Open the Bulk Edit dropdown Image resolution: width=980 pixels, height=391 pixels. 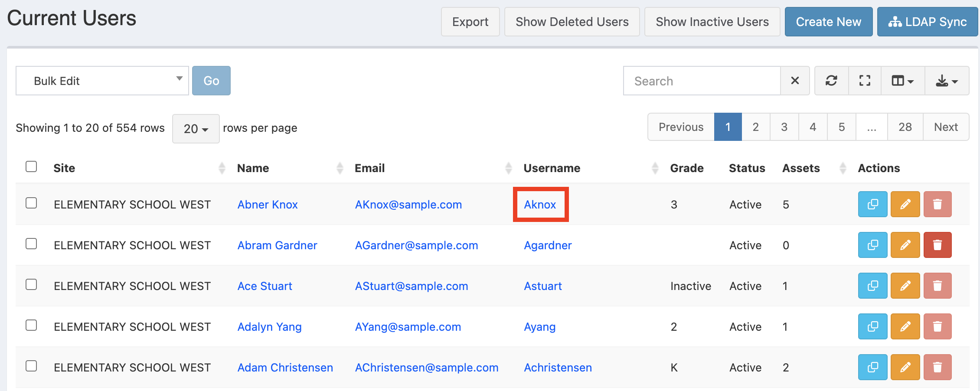coord(102,81)
